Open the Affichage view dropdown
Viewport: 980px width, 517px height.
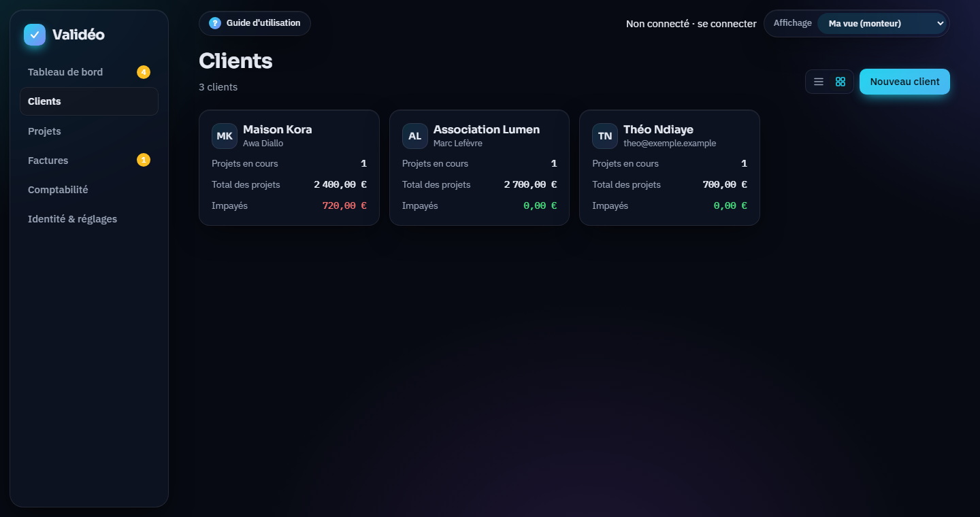[882, 23]
